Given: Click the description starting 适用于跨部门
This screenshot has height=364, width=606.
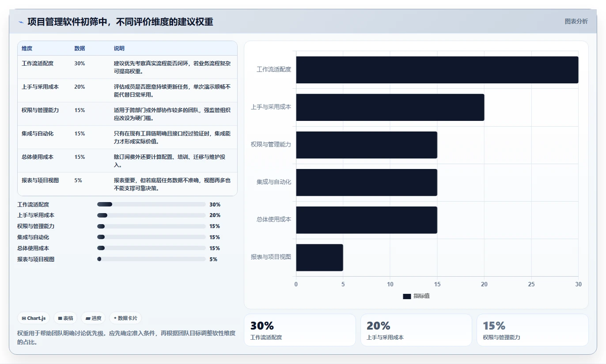Looking at the screenshot, I should coord(172,114).
